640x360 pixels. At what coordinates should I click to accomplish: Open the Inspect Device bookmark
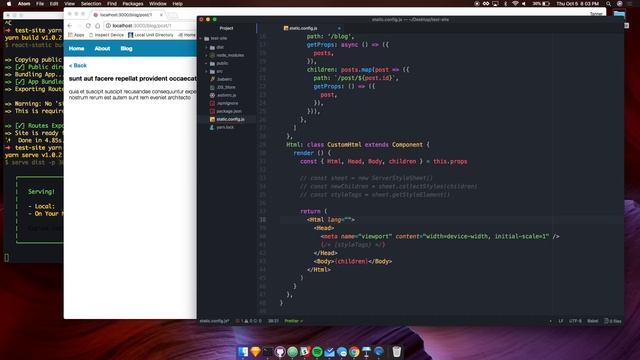(106, 35)
